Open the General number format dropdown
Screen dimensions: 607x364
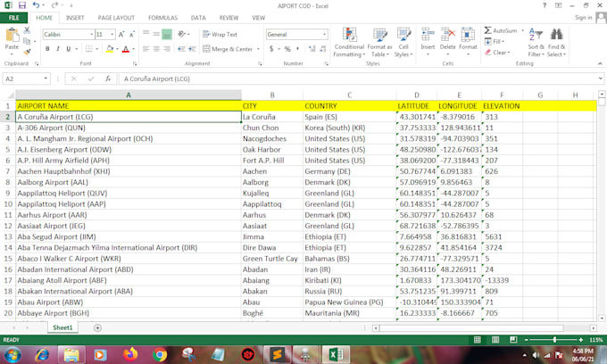[324, 35]
